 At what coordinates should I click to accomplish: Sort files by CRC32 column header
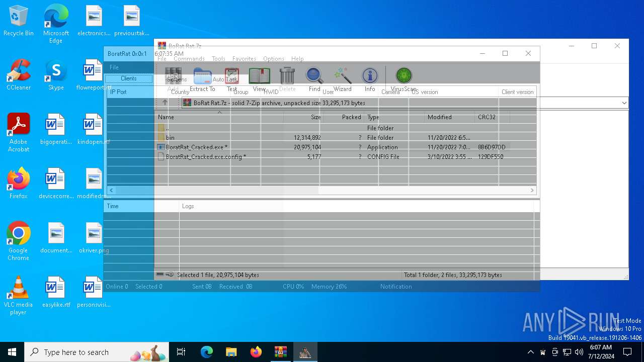tap(493, 117)
